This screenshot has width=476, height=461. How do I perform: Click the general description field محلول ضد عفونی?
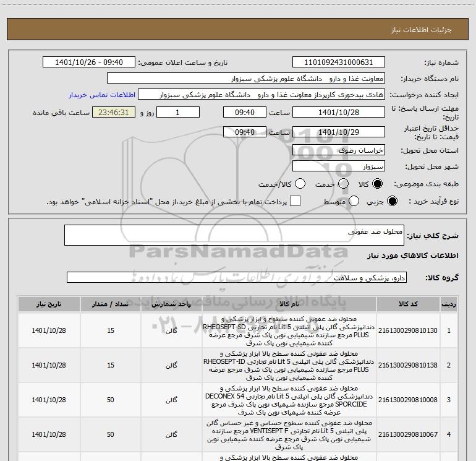point(234,235)
